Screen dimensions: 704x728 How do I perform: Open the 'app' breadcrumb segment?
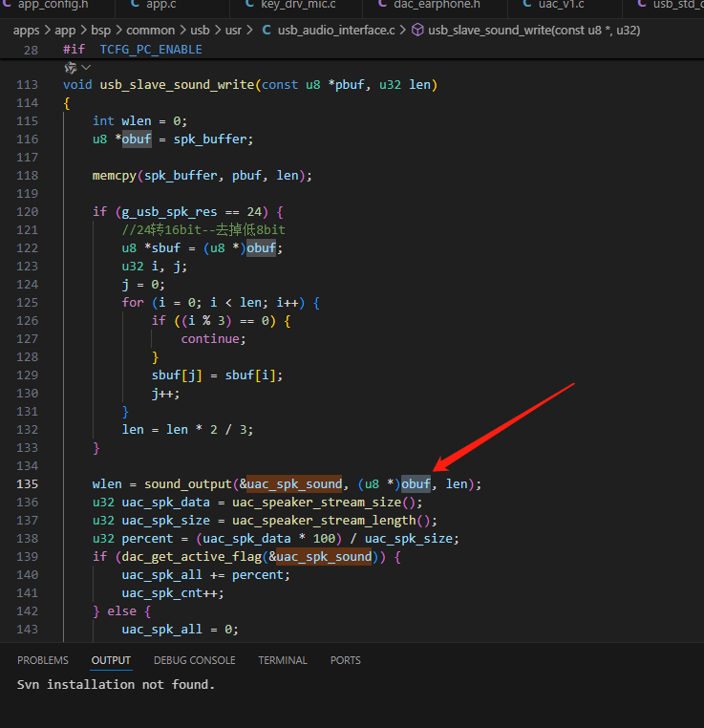pos(65,31)
